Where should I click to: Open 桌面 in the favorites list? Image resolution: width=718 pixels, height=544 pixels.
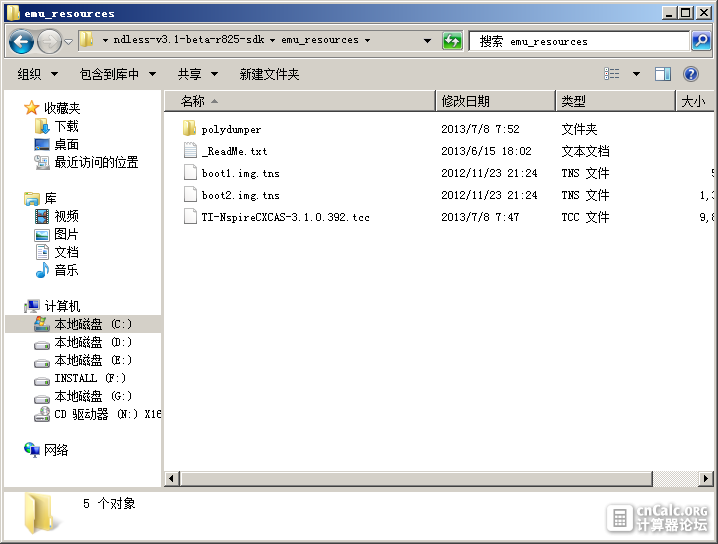pos(66,144)
